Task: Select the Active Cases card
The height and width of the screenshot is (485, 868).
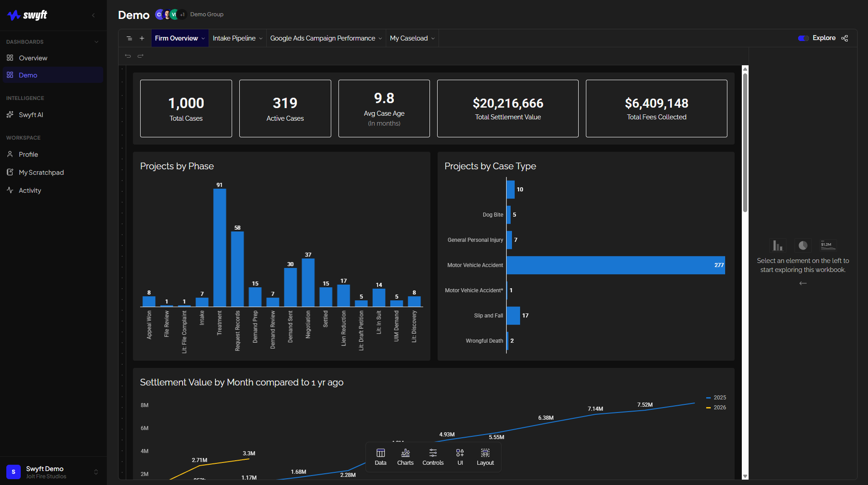Action: point(285,109)
